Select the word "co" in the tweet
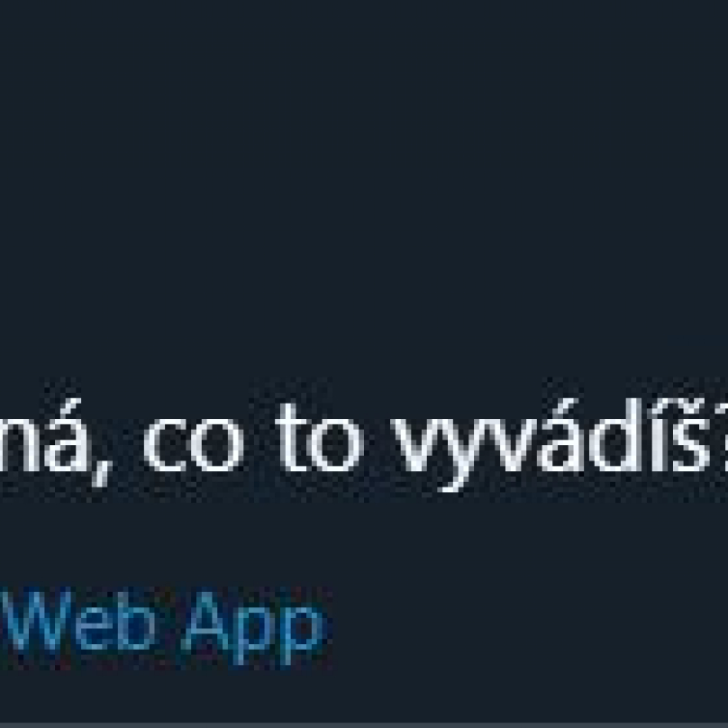 pyautogui.click(x=194, y=445)
